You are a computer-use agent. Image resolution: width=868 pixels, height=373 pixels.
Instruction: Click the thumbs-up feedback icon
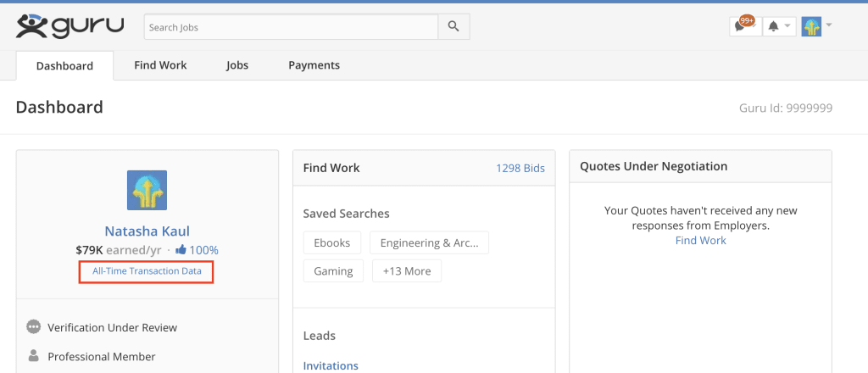[181, 250]
